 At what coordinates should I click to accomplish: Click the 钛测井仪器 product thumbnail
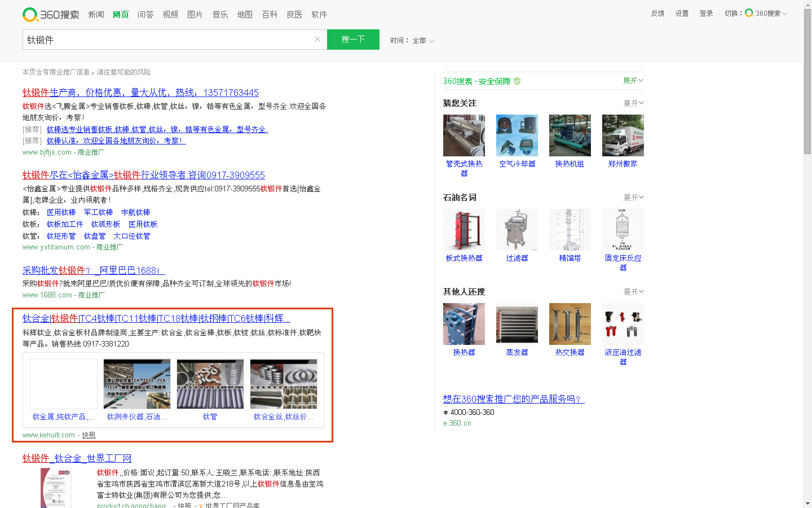point(137,384)
